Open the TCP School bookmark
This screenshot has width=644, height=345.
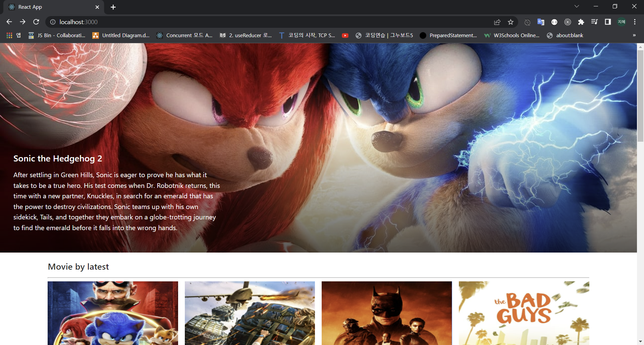click(307, 35)
